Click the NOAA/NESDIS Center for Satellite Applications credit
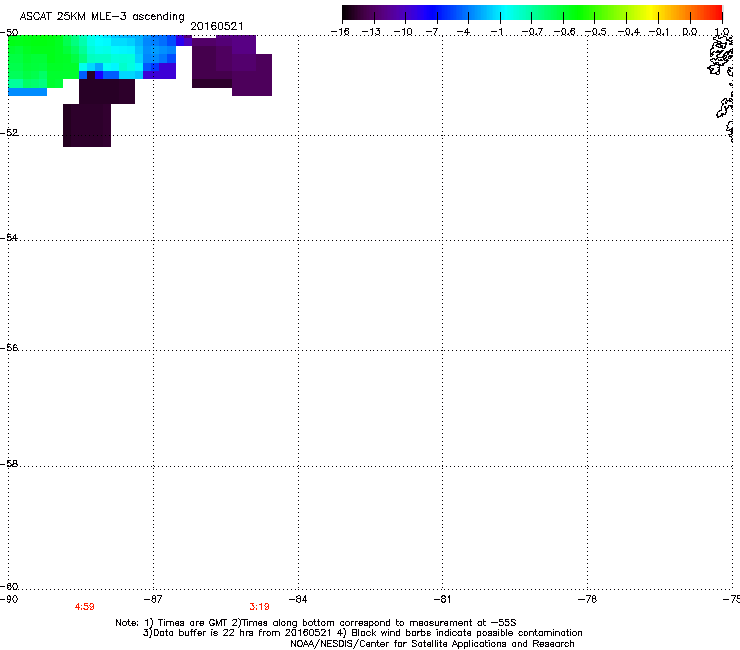This screenshot has width=740, height=650. (432, 644)
